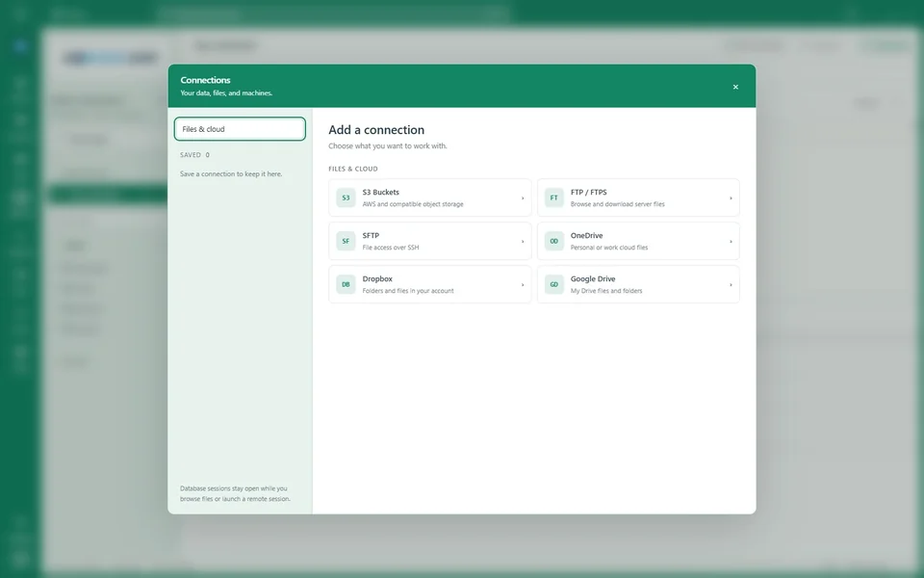Screen dimensions: 924x578
Task: Expand the Google Drive chevron arrow
Action: 731,285
